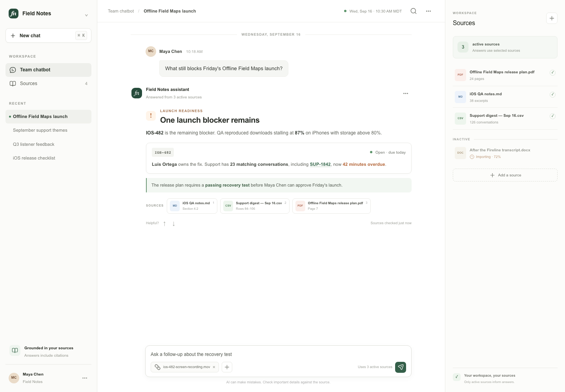Click the Team chatbot breadcrumb
The width and height of the screenshot is (565, 392).
click(121, 11)
